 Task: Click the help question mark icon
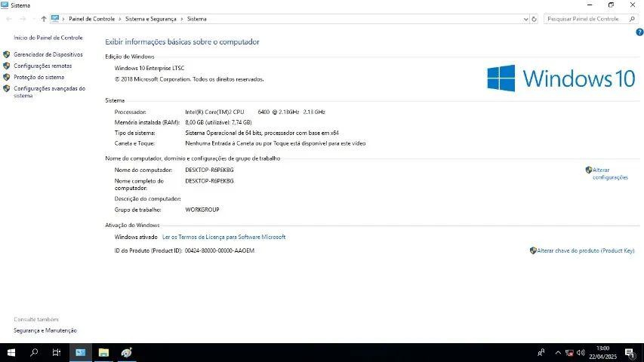coord(639,32)
